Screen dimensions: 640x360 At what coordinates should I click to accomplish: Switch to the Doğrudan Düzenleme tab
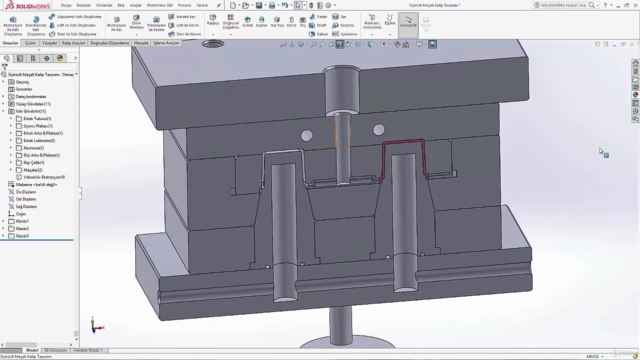coord(110,43)
